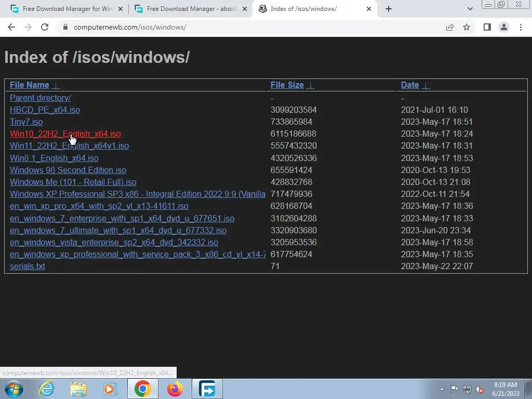Share this page via share icon
This screenshot has width=532, height=399.
click(450, 27)
